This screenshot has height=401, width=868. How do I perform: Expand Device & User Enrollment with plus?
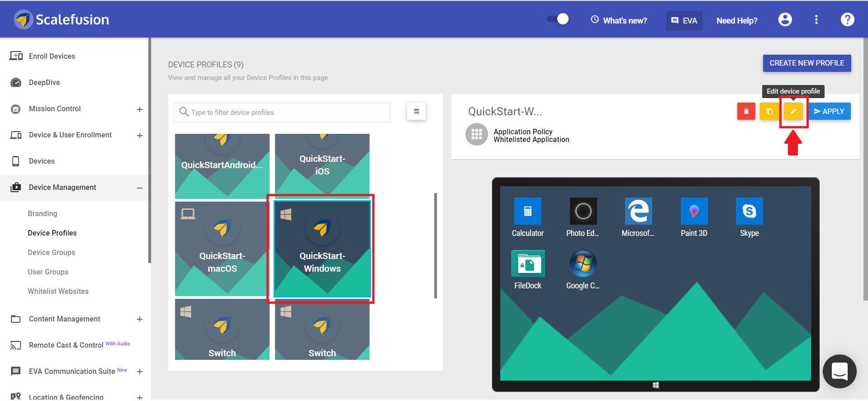tap(140, 135)
